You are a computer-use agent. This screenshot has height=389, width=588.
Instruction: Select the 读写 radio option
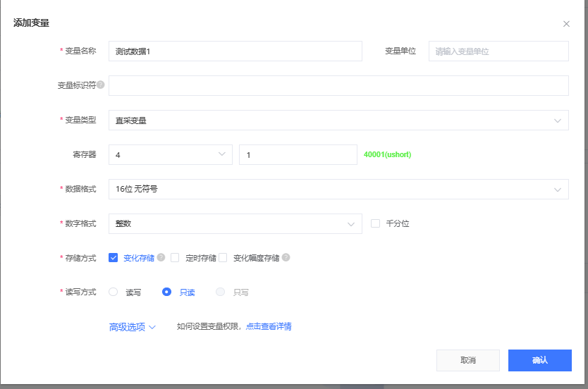coord(113,292)
